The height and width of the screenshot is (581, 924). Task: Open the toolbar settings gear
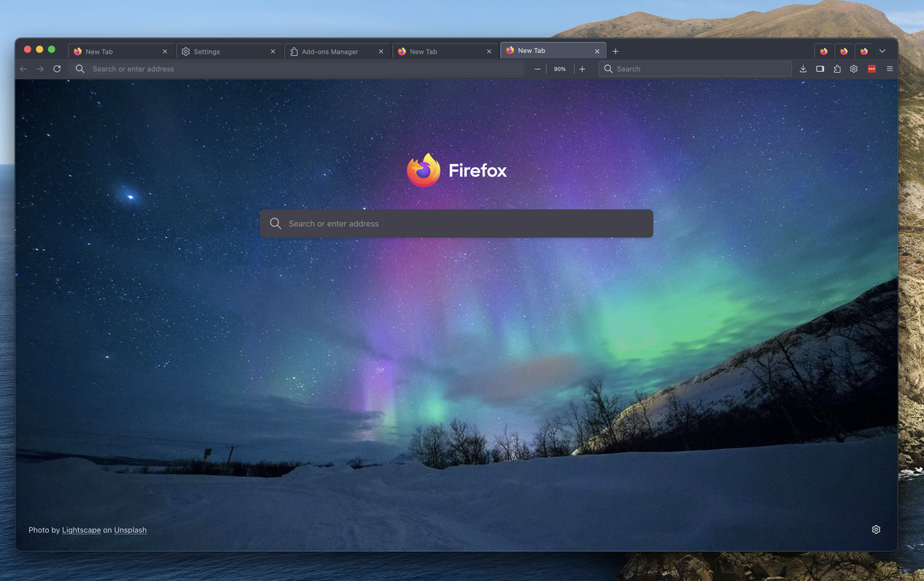coord(854,69)
